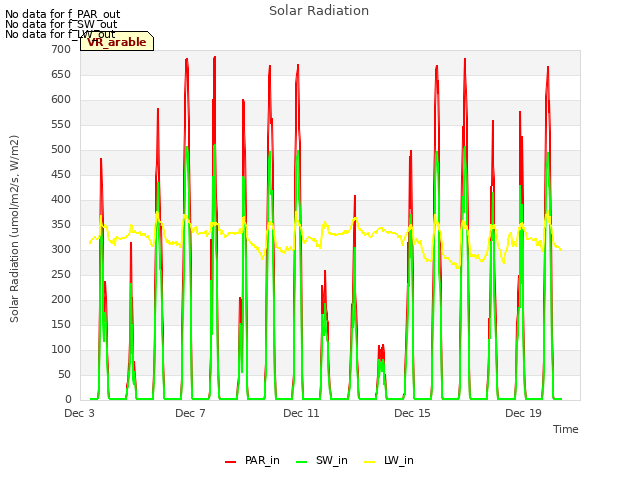The height and width of the screenshot is (480, 640).
Task: Click the Dec 19 x-axis label
Action: click(523, 413)
